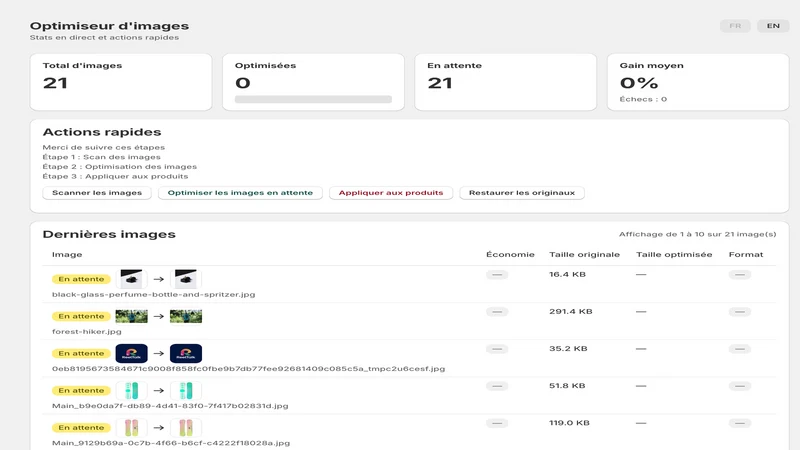Click Appliquer aux produits button
The height and width of the screenshot is (450, 800).
(391, 193)
